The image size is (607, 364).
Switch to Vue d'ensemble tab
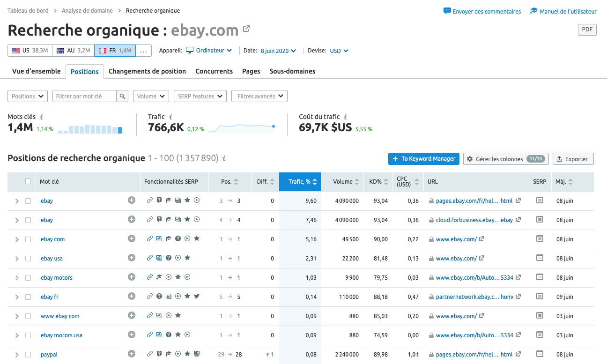coord(37,71)
